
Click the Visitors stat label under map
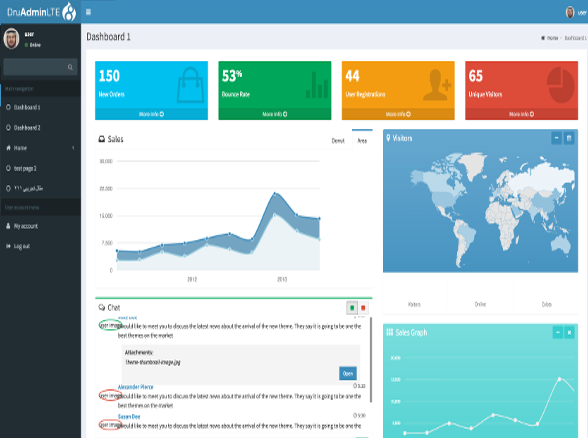[x=414, y=304]
